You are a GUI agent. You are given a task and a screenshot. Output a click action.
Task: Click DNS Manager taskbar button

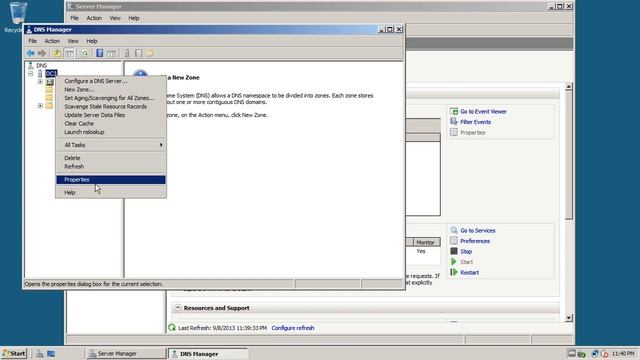208,353
